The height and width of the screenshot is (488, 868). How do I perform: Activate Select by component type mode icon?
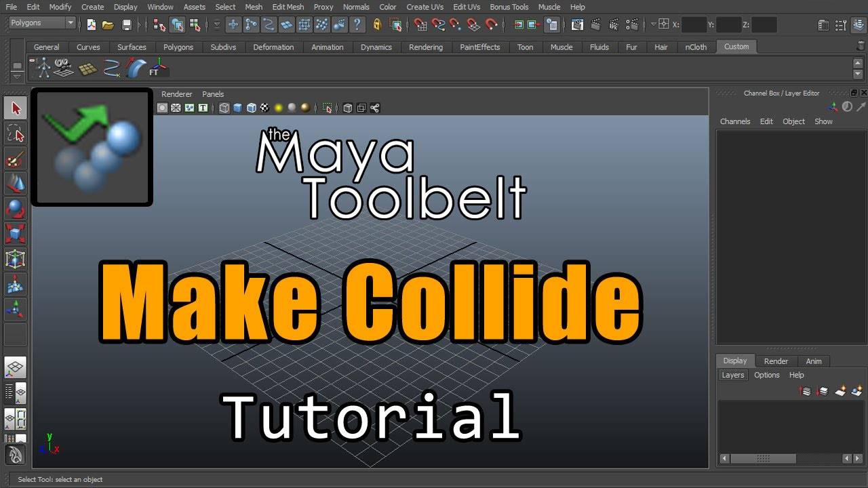point(195,24)
